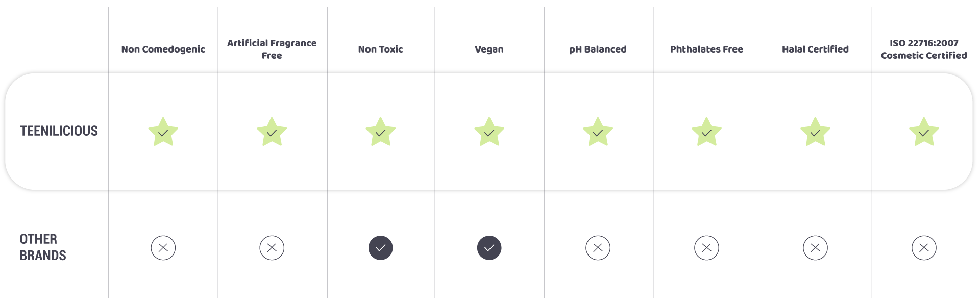Click Other Brands X under pH Balanced
Image resolution: width=980 pixels, height=306 pixels.
[598, 248]
